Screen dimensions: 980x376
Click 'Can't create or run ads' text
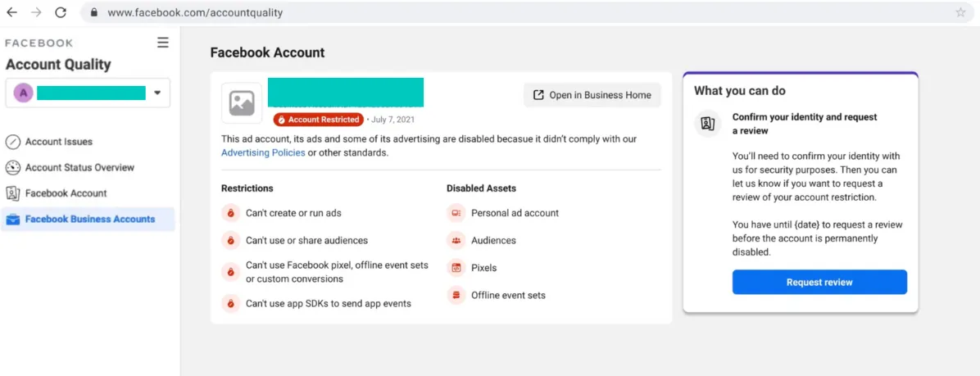pyautogui.click(x=293, y=213)
